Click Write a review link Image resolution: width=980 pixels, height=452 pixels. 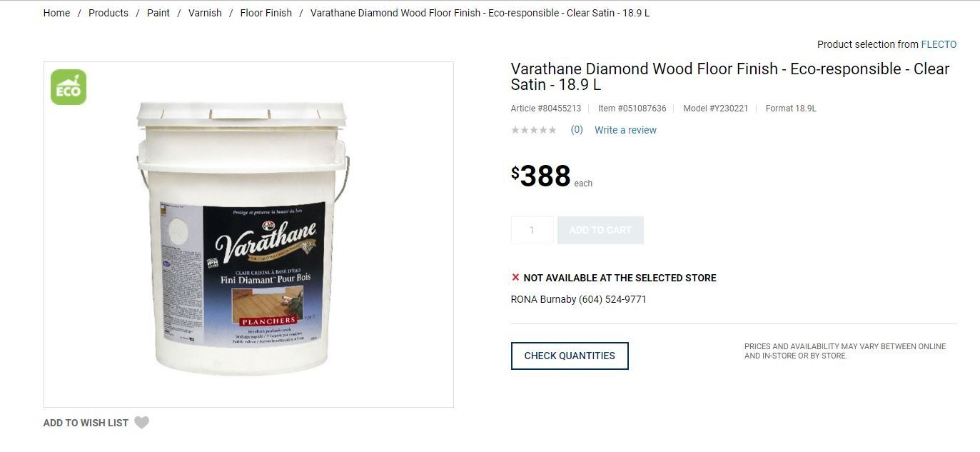click(x=625, y=130)
